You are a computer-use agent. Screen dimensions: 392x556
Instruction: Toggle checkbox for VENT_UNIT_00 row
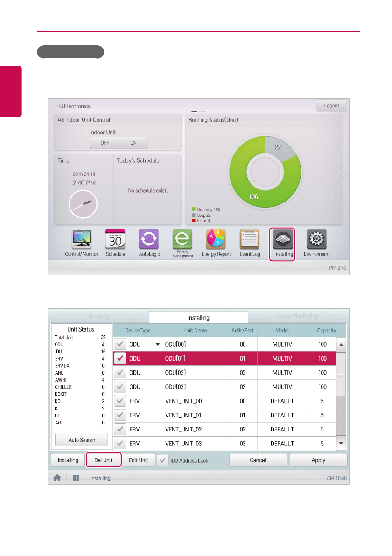point(120,401)
